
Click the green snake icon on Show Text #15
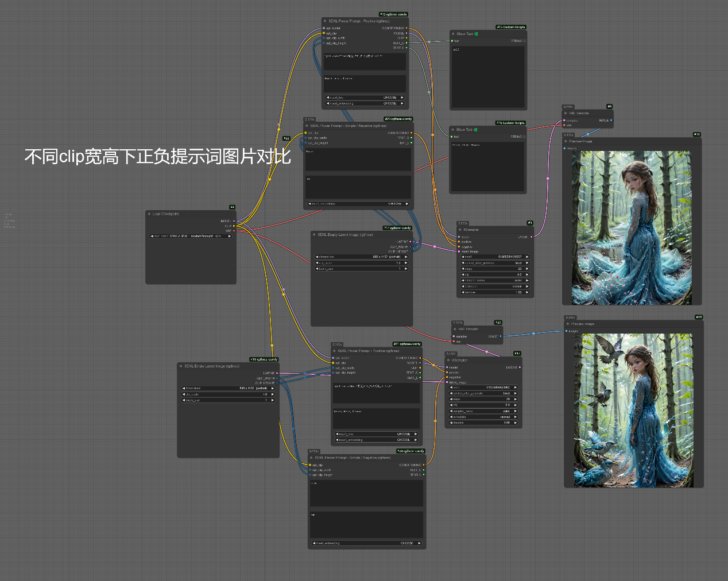(x=476, y=34)
